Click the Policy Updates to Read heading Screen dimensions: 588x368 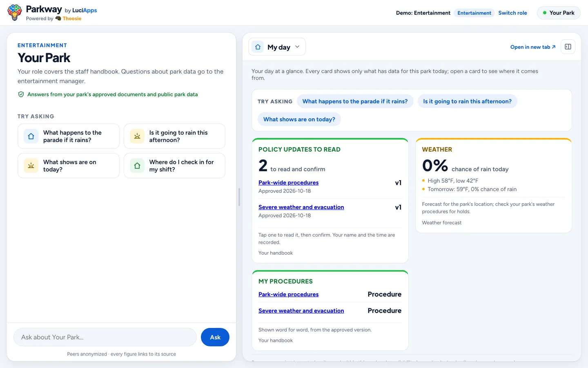click(x=299, y=150)
